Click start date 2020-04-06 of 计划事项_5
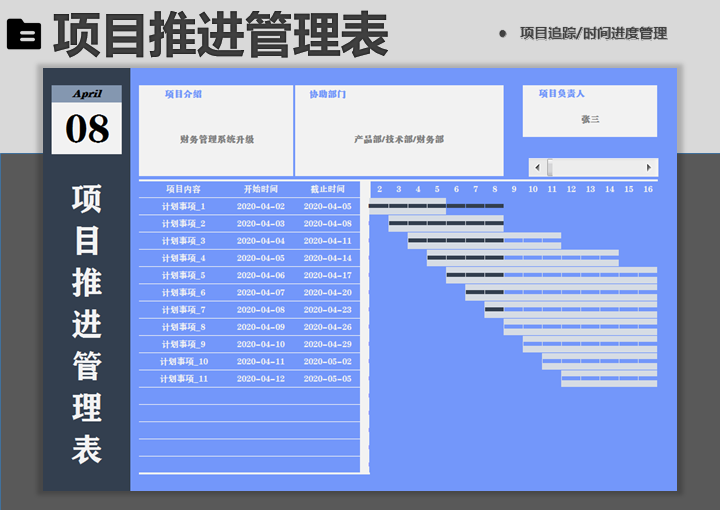The image size is (720, 510). (260, 275)
